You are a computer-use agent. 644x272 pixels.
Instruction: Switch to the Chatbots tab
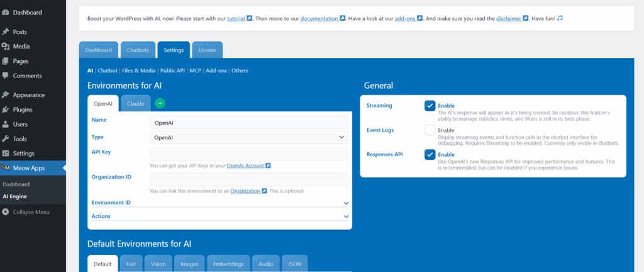tap(137, 50)
